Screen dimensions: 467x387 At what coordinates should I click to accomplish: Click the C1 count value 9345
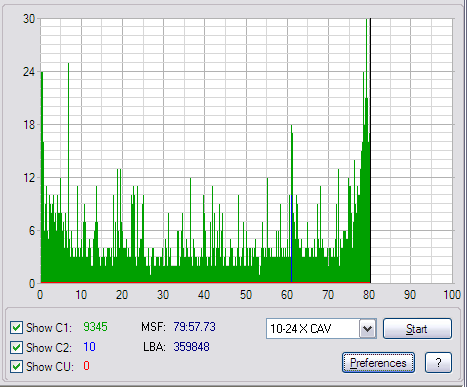pos(95,327)
